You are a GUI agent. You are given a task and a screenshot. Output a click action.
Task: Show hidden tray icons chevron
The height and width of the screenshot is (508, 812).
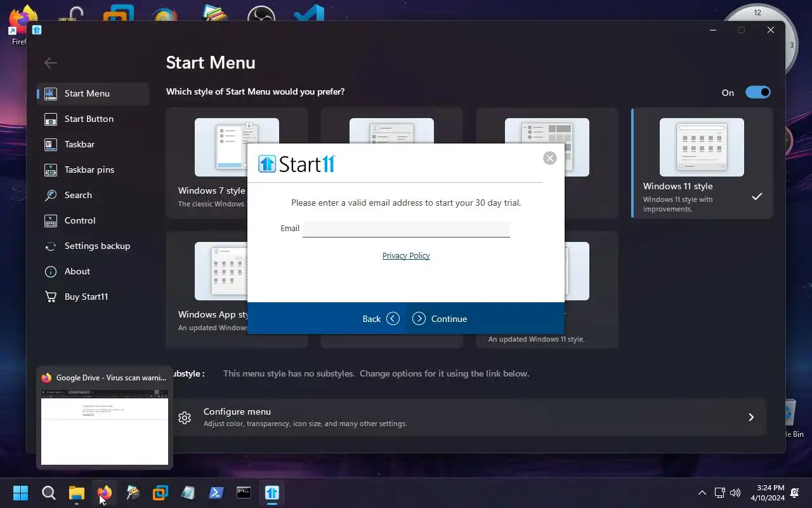[702, 493]
